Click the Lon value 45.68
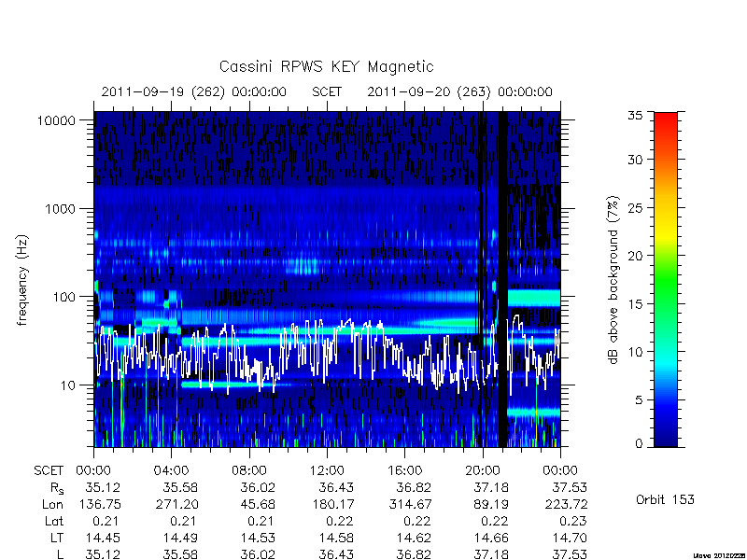Viewport: 747px width, 560px height. click(x=258, y=504)
